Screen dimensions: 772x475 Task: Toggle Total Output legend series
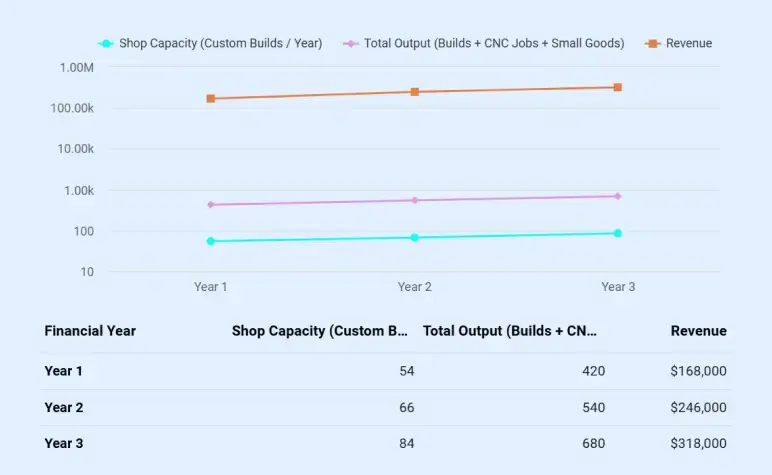pyautogui.click(x=484, y=44)
